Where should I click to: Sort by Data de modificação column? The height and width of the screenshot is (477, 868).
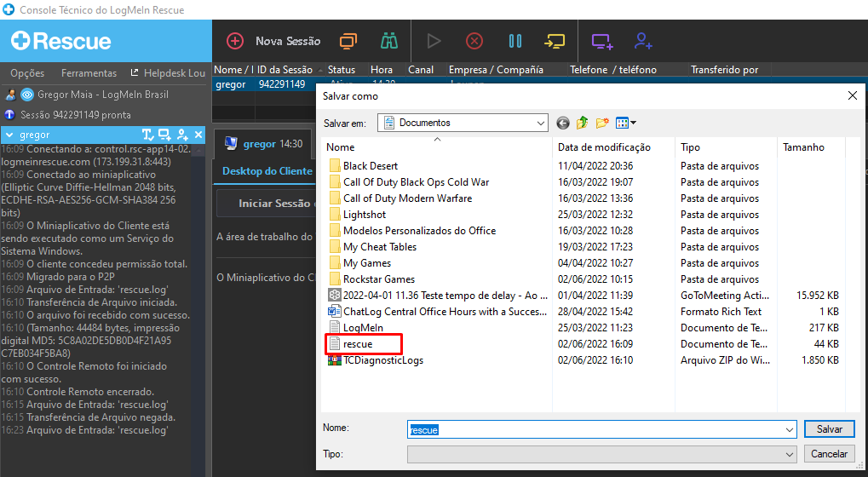614,147
